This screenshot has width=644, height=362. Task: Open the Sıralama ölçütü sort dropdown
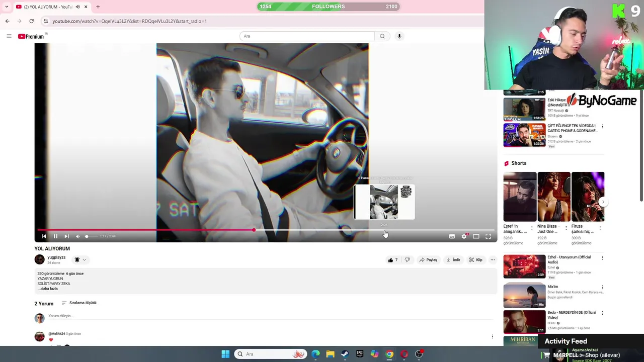coord(79,303)
